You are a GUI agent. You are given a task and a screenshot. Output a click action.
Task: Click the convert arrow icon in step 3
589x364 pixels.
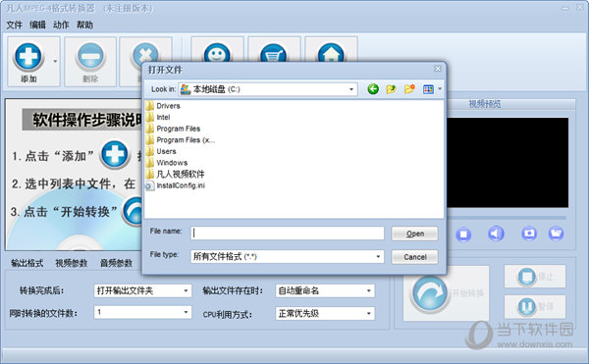(133, 212)
